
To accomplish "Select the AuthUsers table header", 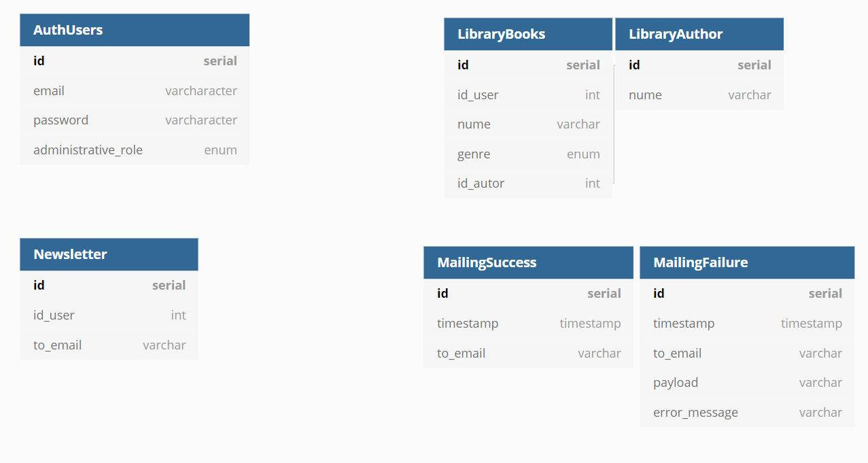I will (135, 30).
